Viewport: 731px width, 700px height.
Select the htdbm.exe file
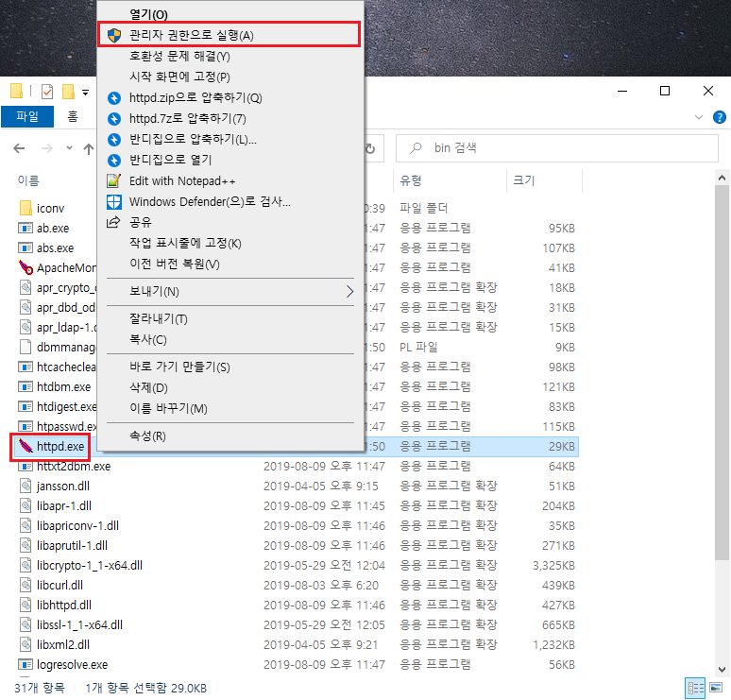click(x=64, y=387)
